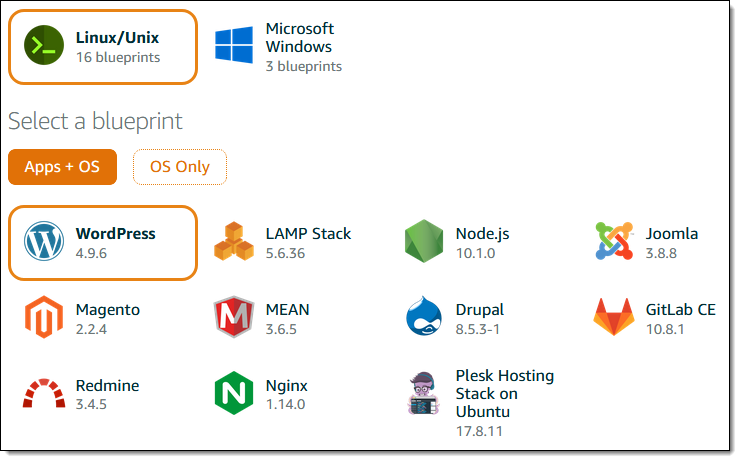Click the MEAN shield icon
The image size is (740, 461).
(x=234, y=317)
